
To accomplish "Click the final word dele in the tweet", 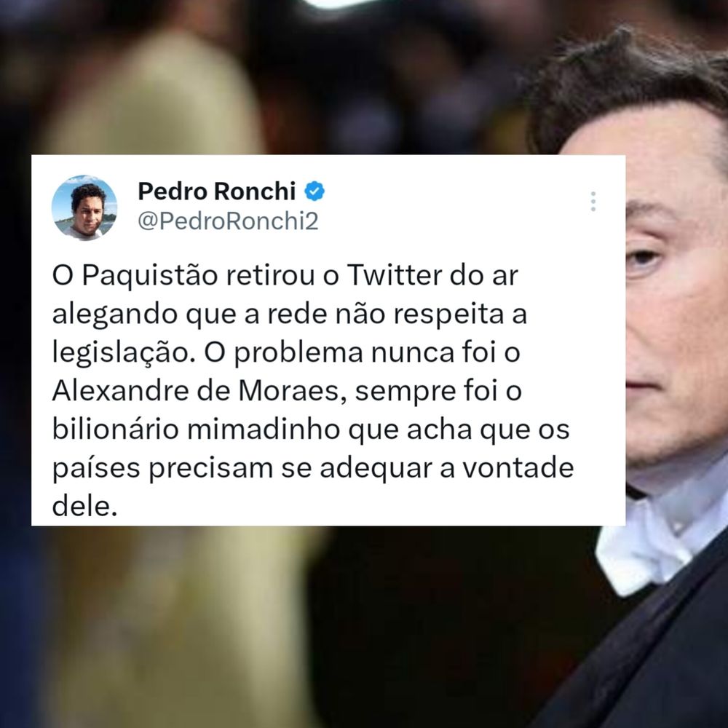I will point(84,506).
